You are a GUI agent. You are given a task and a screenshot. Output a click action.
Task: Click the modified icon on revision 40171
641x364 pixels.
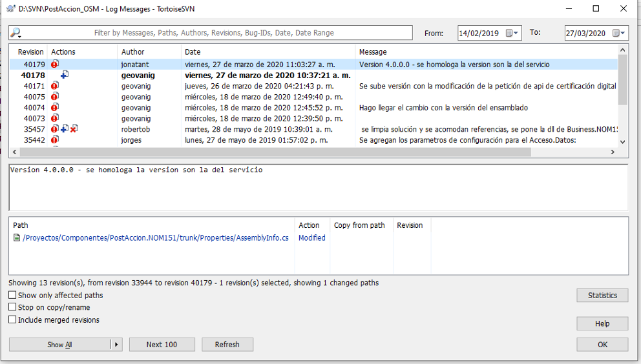click(55, 86)
